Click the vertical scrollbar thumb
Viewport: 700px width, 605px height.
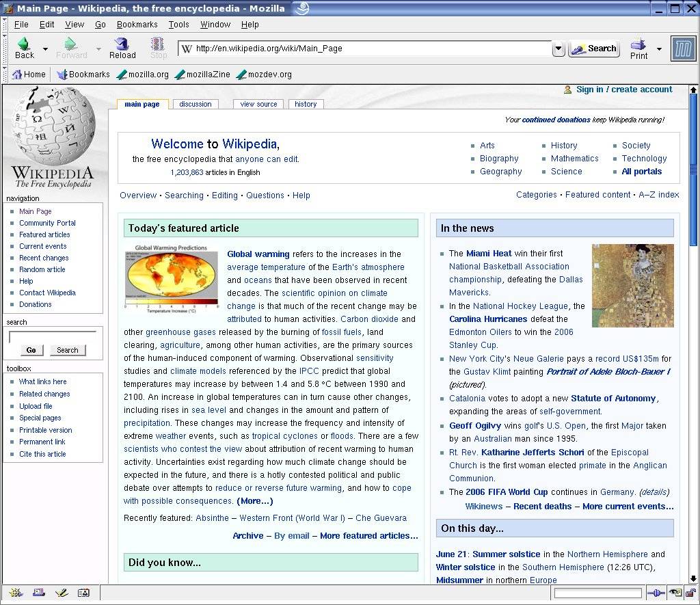click(x=693, y=170)
